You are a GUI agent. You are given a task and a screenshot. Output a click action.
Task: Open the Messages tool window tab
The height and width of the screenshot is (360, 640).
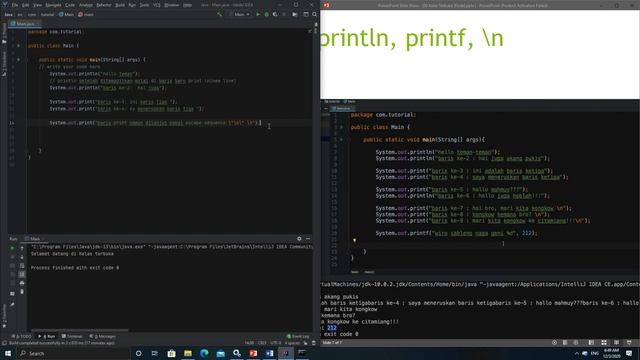pyautogui.click(x=102, y=336)
